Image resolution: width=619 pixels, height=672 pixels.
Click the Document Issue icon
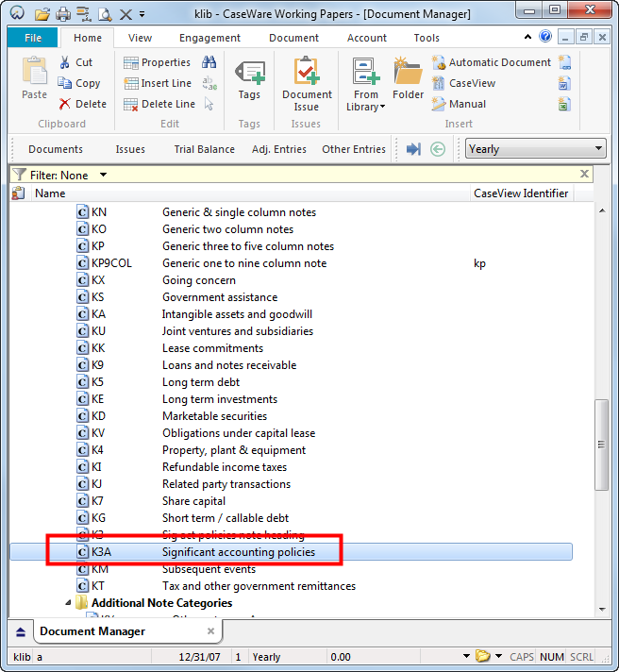[307, 71]
